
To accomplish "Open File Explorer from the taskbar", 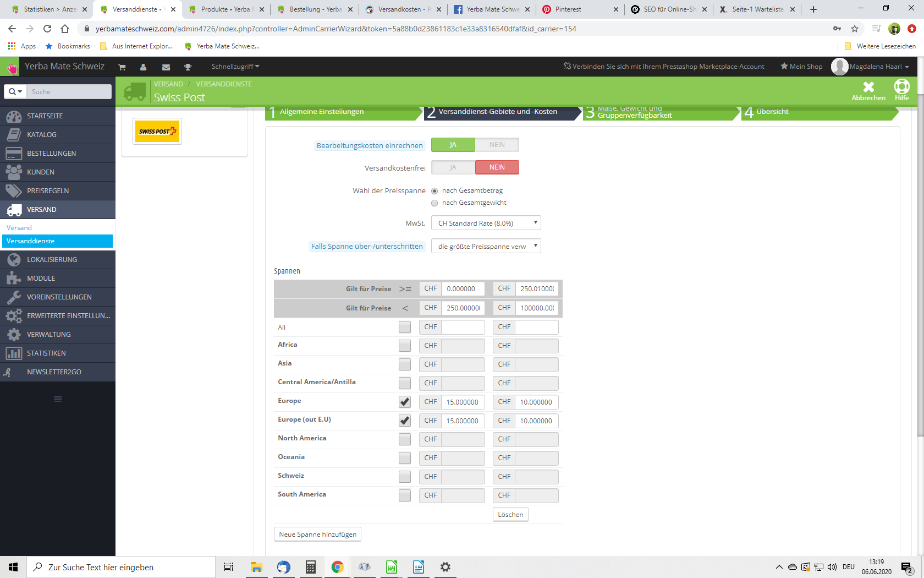I will [x=256, y=567].
